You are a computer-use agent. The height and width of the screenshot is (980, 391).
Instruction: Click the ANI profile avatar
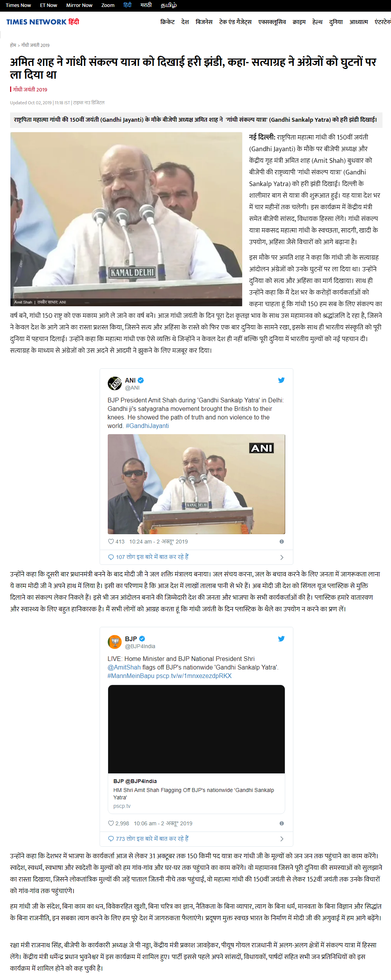coord(115,383)
